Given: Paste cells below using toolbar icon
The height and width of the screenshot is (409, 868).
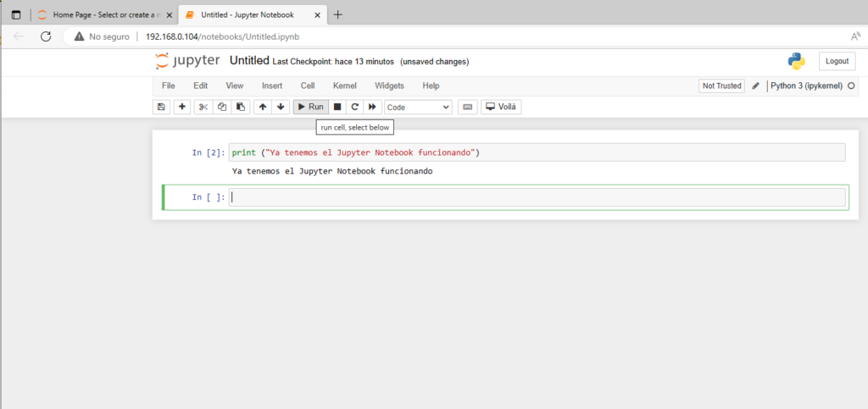Looking at the screenshot, I should tap(241, 107).
